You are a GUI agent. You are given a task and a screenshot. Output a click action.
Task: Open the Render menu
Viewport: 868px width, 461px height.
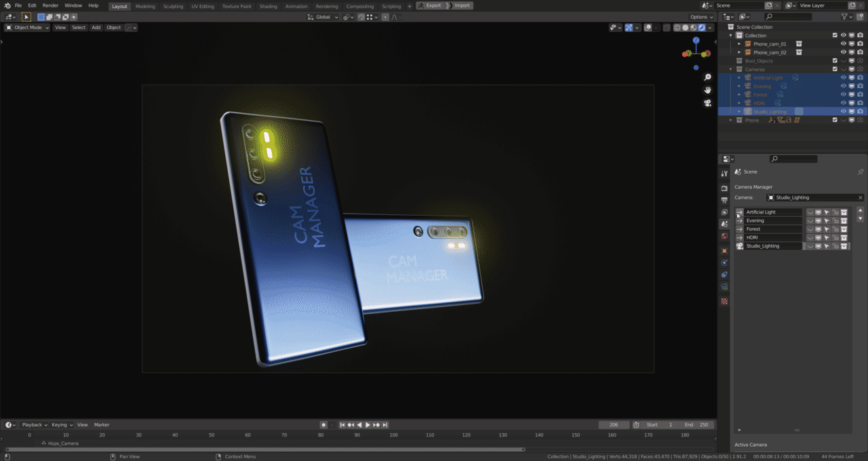[x=51, y=5]
